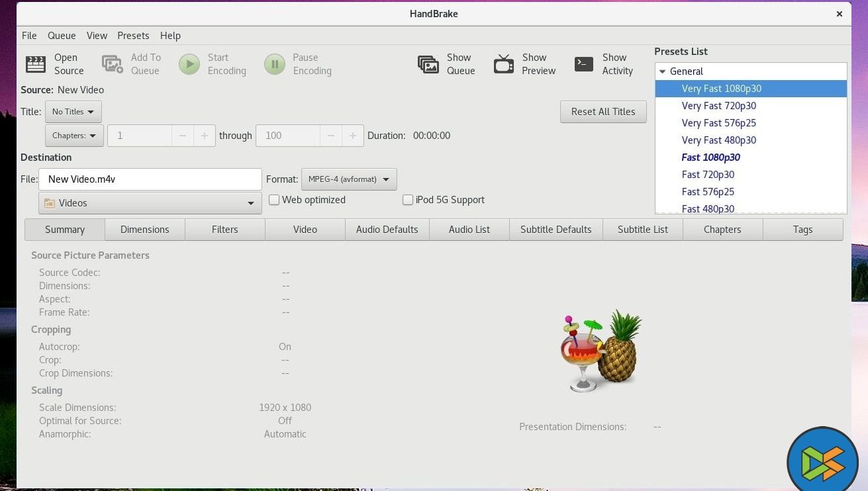
Task: Collapse the General presets category
Action: pos(663,71)
